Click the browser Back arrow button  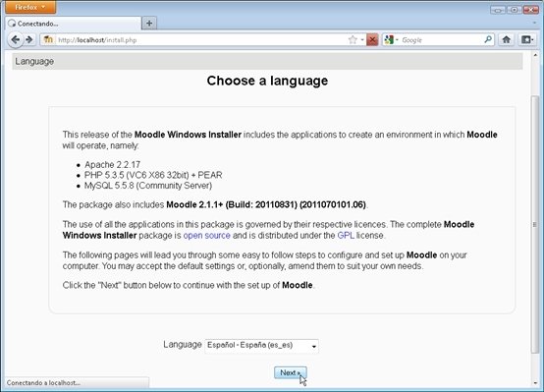tap(16, 40)
